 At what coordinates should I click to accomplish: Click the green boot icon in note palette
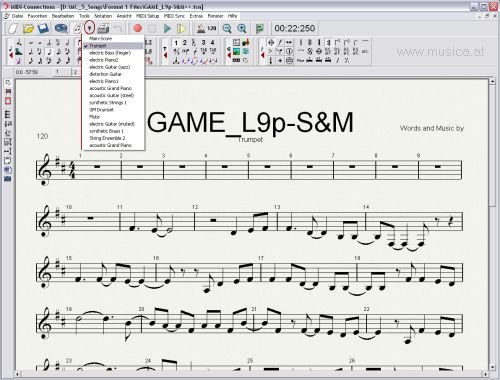[x=19, y=52]
